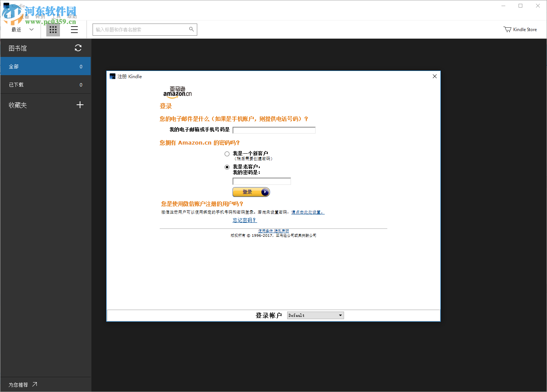This screenshot has width=547, height=392.
Task: Select the 我是老客户 option
Action: [227, 167]
